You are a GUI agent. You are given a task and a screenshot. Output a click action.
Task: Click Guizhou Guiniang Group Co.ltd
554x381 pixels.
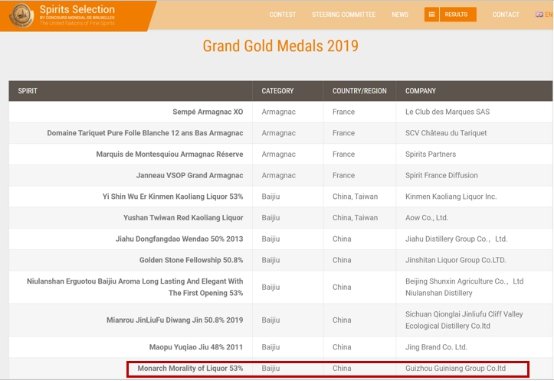[455, 368]
